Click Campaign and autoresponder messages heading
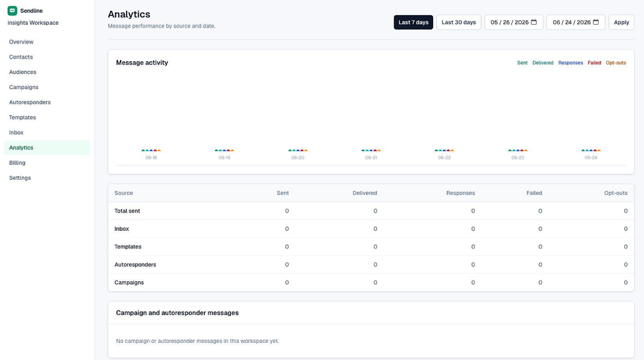Screen dimensions: 644x360 (177, 313)
